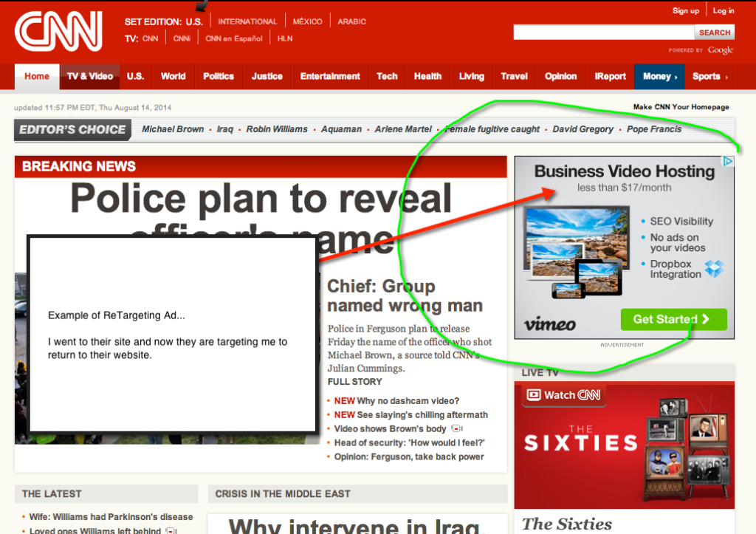Image resolution: width=756 pixels, height=534 pixels.
Task: Go to the U.S. section tab
Action: pyautogui.click(x=136, y=76)
